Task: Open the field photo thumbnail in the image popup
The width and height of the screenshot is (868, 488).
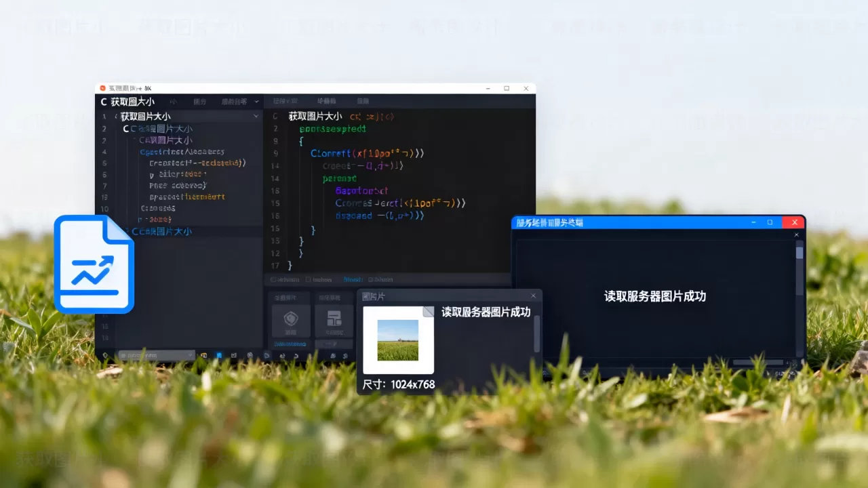Action: [398, 340]
